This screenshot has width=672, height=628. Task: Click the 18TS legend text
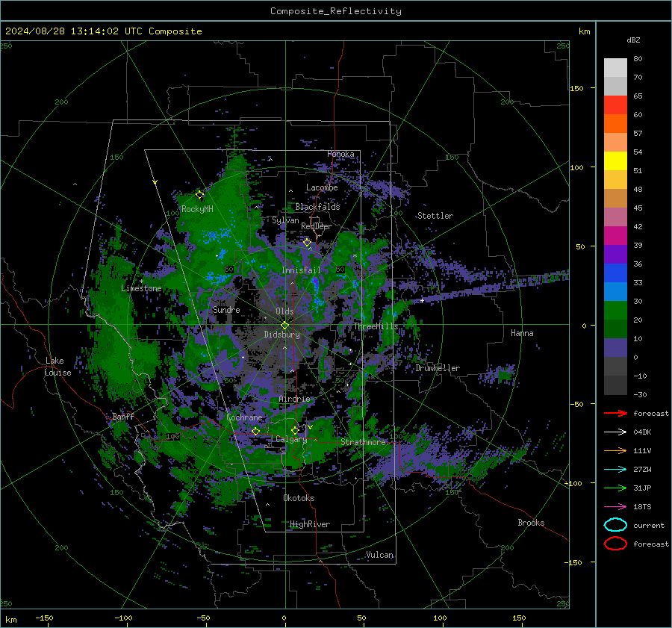click(x=642, y=507)
